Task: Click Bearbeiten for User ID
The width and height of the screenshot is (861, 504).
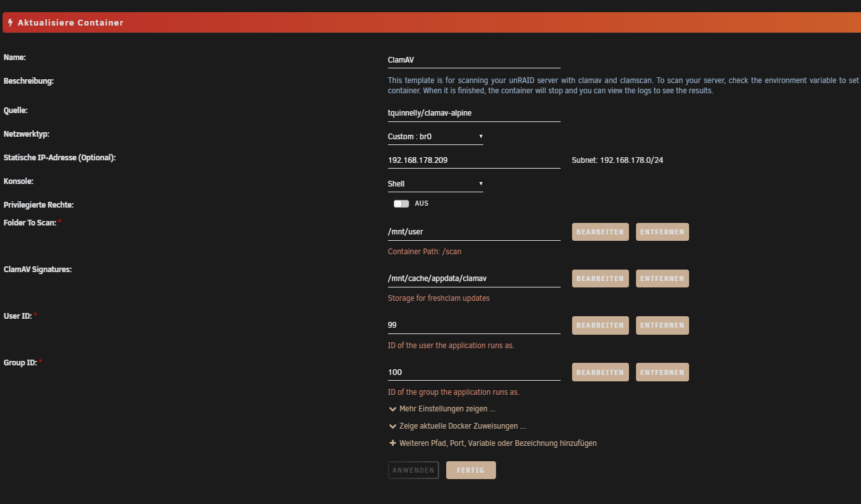Action: (600, 325)
